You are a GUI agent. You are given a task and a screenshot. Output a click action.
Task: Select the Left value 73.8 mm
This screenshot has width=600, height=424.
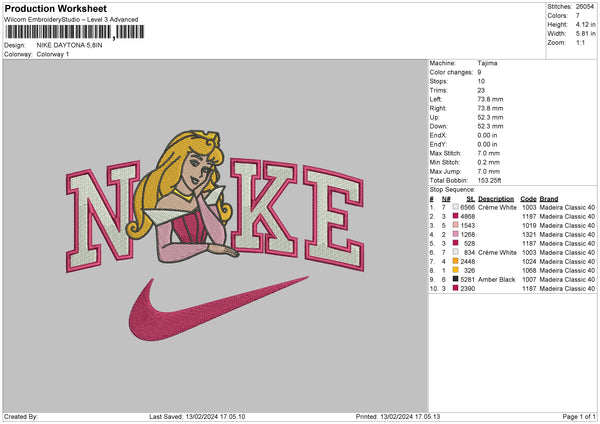pos(490,99)
